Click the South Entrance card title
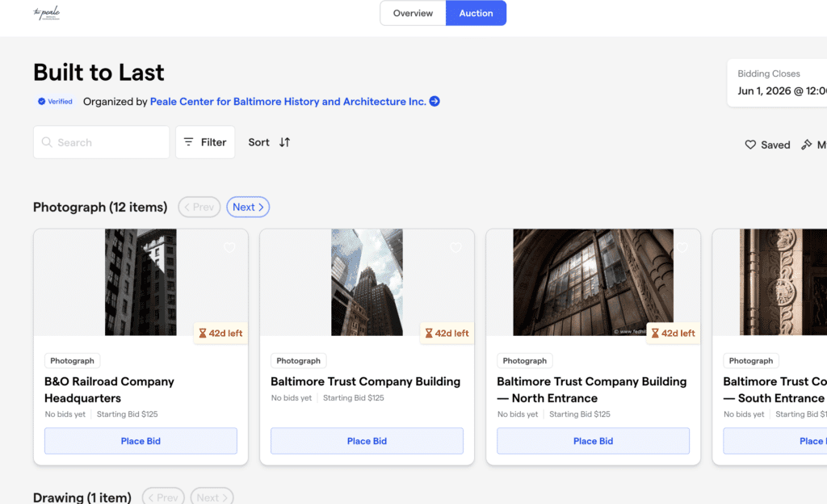 coord(775,389)
